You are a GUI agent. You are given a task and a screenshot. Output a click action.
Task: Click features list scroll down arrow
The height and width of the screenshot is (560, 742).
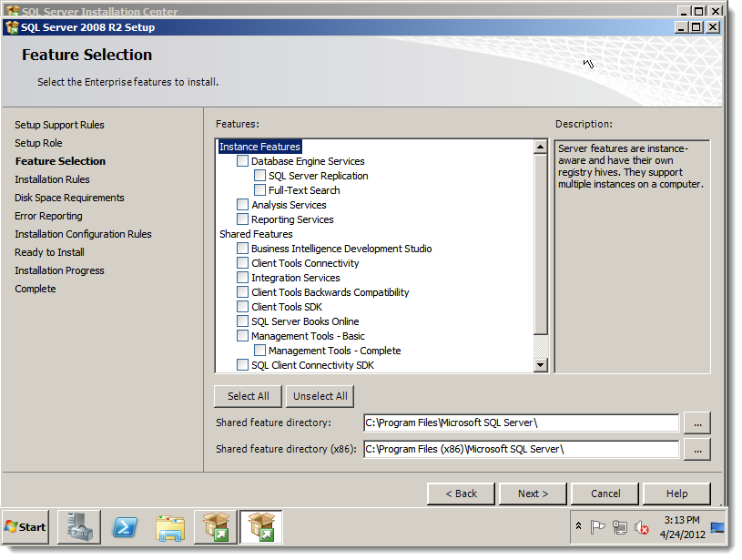(x=540, y=365)
